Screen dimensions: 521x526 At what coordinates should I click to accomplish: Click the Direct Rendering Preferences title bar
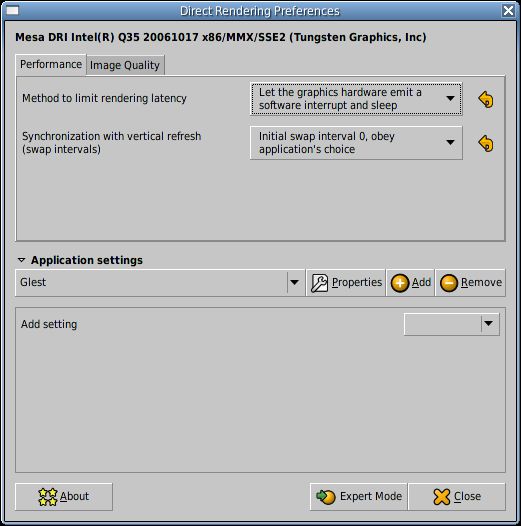click(260, 11)
